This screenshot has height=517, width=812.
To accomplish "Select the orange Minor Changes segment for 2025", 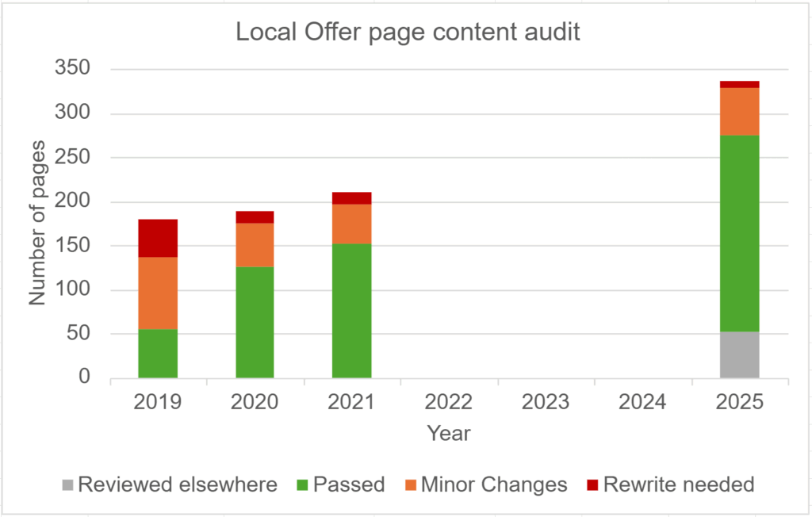I will 740,111.
